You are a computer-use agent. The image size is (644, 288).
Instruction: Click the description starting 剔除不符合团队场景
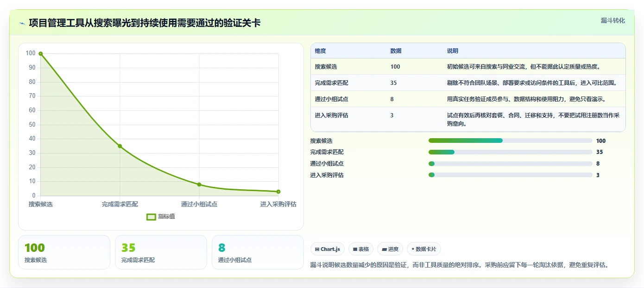pyautogui.click(x=532, y=83)
